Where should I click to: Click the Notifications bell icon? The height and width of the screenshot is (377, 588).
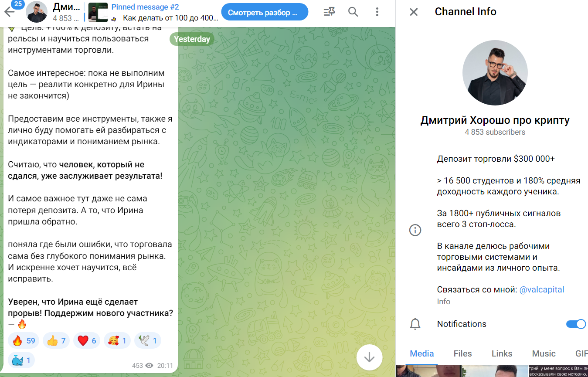click(x=415, y=324)
